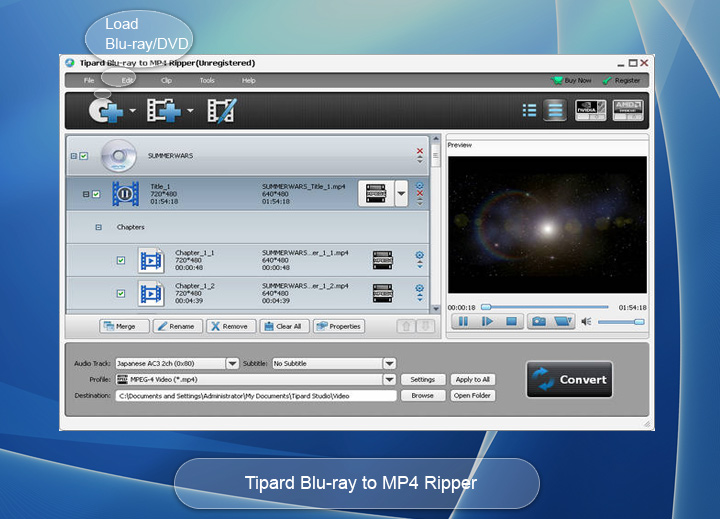Toggle the Title_1 checkbox
Image resolution: width=720 pixels, height=519 pixels.
(x=96, y=194)
